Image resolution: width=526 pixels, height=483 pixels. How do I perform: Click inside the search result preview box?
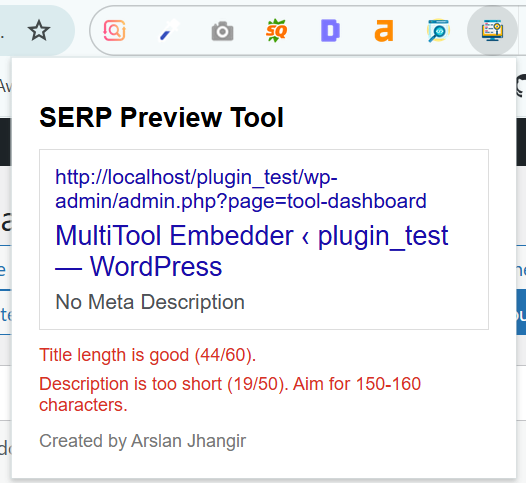click(x=264, y=239)
